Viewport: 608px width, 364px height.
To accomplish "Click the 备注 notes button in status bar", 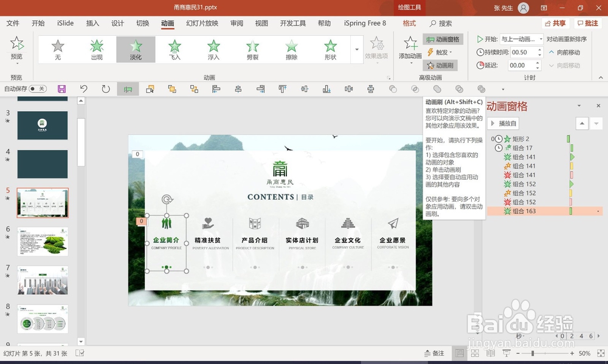I will (434, 353).
